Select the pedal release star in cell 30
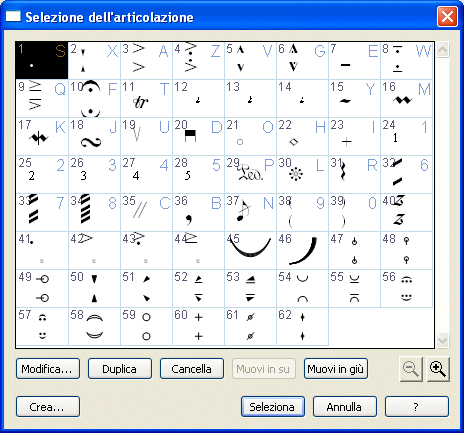Viewport: 464px width, 433px height. [302, 175]
